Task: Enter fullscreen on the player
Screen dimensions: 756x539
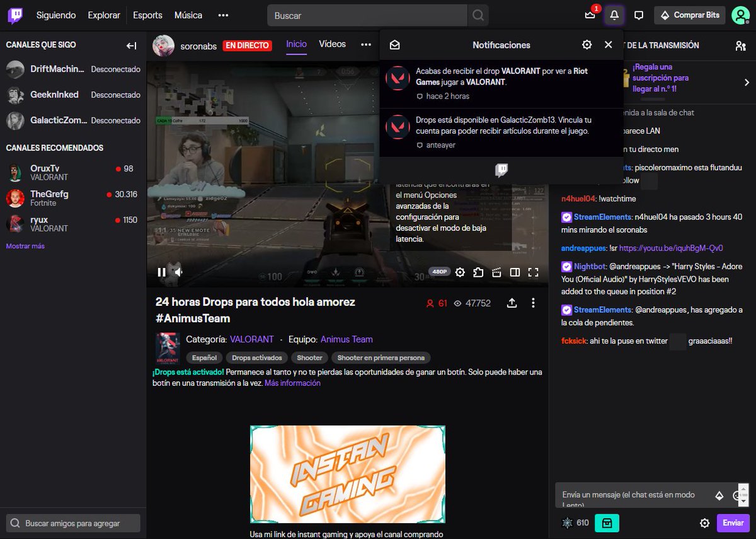Action: coord(533,272)
